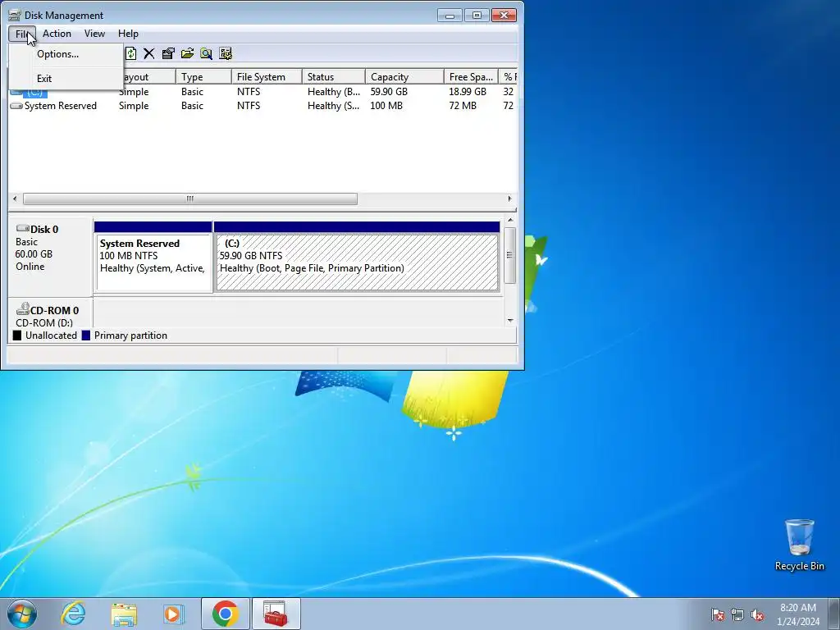Viewport: 840px width, 630px height.
Task: Sort by the Type column header
Action: click(203, 77)
